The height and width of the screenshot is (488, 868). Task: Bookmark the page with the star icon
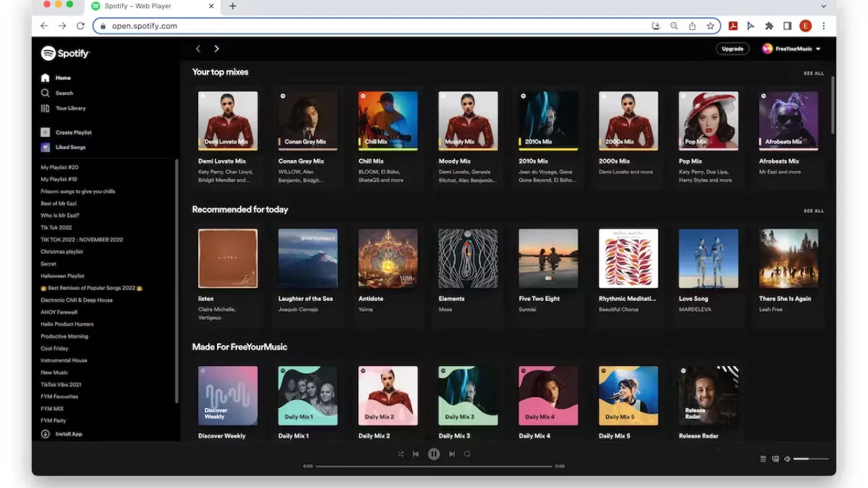(x=710, y=26)
